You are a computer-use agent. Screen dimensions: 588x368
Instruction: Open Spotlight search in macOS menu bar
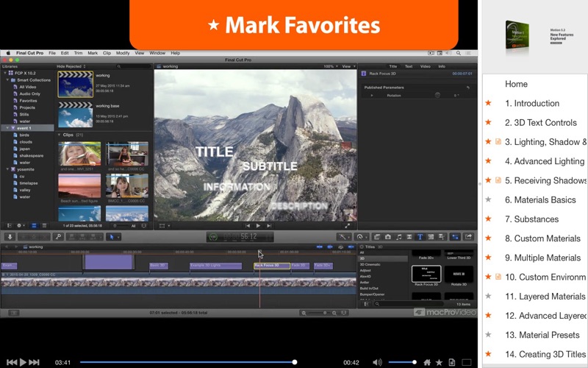point(458,53)
